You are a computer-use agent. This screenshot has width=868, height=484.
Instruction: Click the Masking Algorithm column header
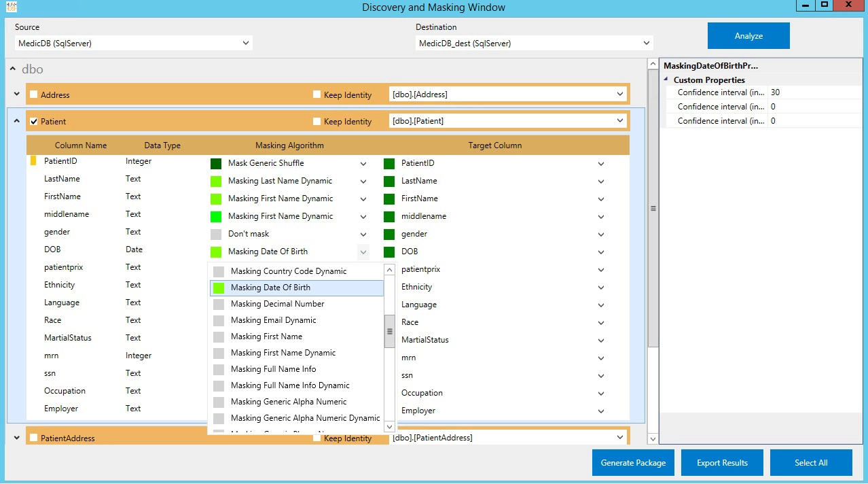[x=289, y=145]
